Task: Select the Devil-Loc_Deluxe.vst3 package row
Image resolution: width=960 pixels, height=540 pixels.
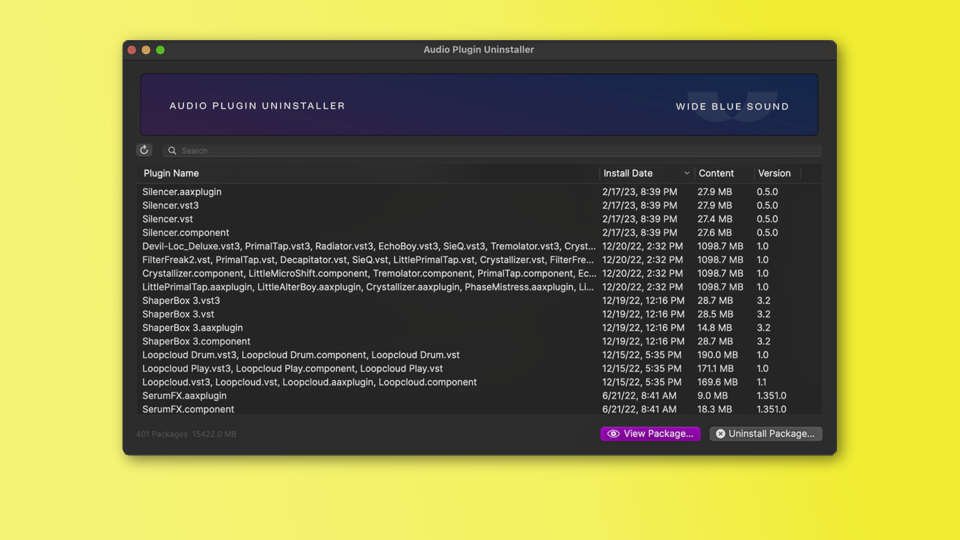Action: coord(479,246)
